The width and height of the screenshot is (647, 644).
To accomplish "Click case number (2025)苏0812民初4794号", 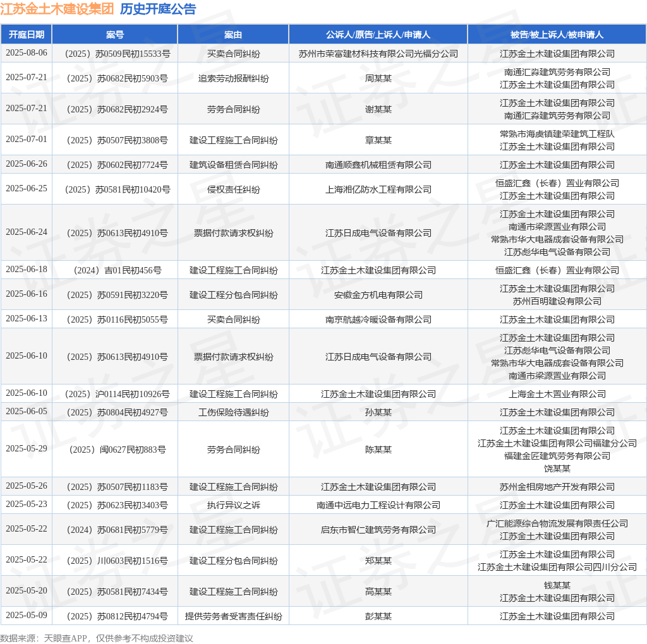I will click(118, 617).
